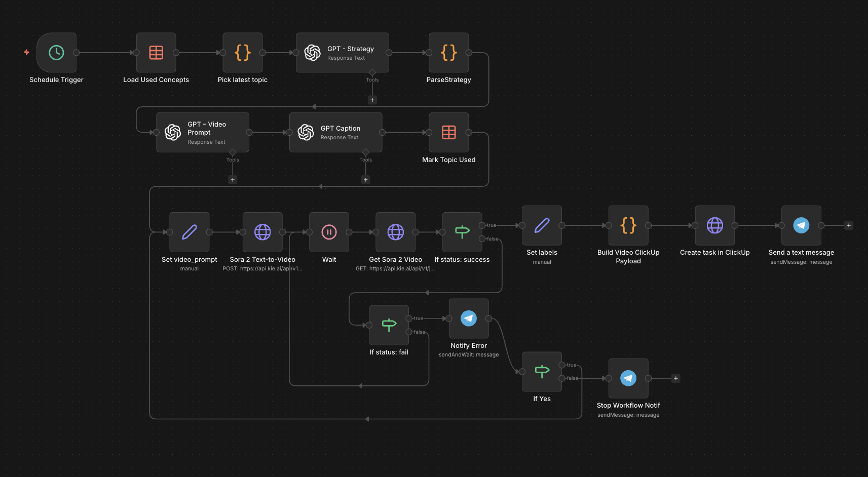
Task: Click the Wait node input connector
Action: [x=310, y=232]
